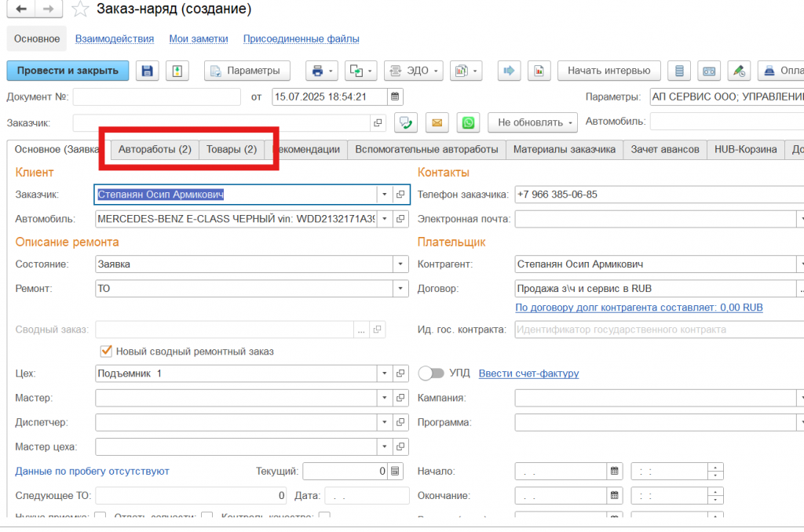Click the back navigation arrow
This screenshot has height=532, width=804.
click(x=21, y=9)
